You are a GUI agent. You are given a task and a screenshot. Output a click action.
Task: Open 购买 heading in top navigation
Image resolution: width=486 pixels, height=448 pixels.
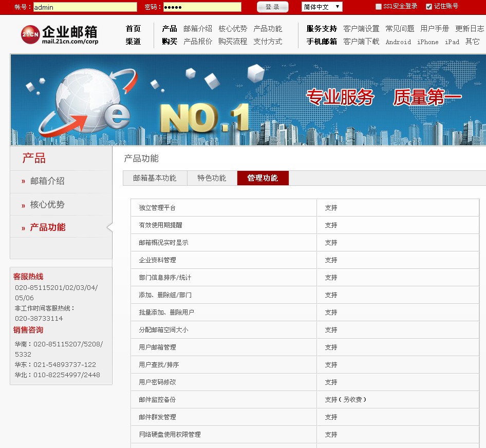(170, 42)
